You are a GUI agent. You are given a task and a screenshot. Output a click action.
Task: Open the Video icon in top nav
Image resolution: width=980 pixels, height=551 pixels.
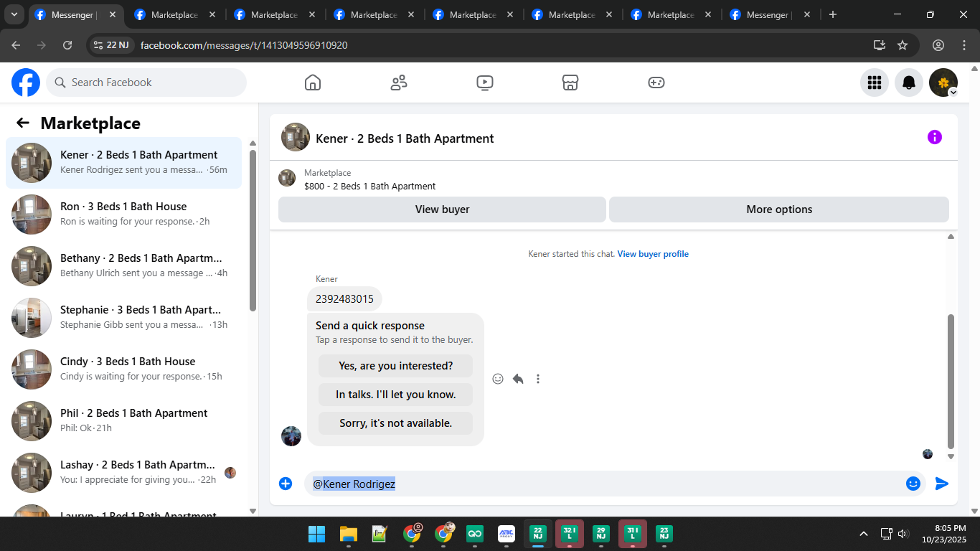pyautogui.click(x=484, y=83)
